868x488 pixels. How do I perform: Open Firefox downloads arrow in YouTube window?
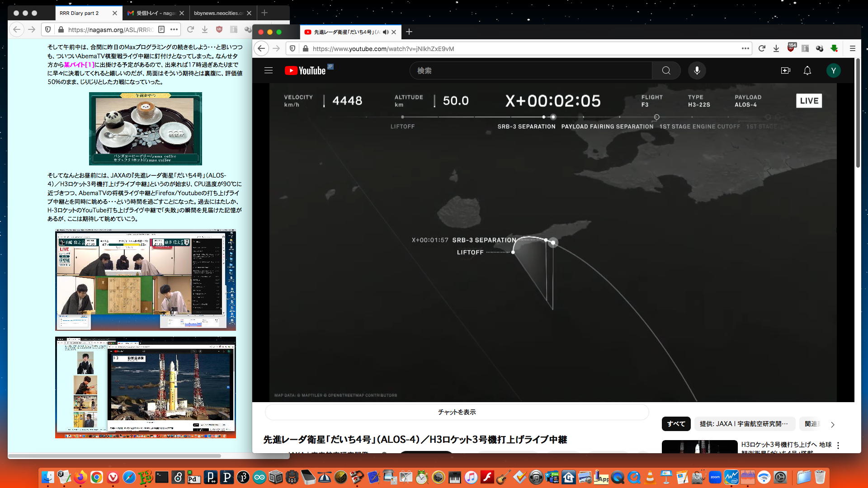click(776, 48)
